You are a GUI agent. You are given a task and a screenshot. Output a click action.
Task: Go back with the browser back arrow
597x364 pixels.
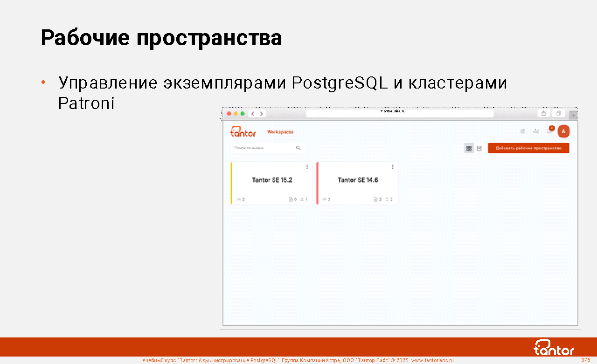pos(252,114)
